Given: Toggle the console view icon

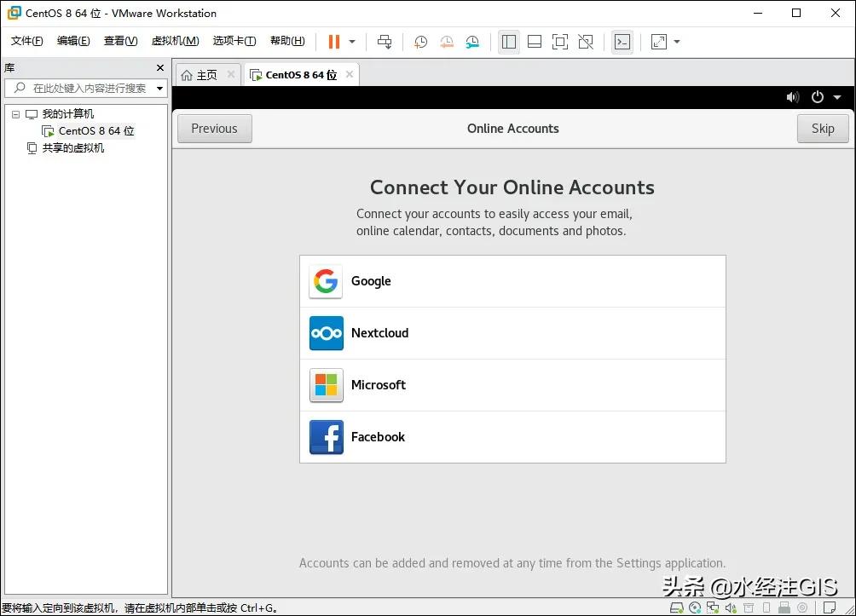Looking at the screenshot, I should click(622, 42).
